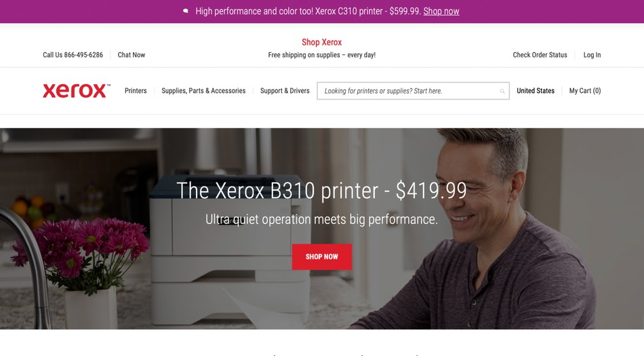Image resolution: width=644 pixels, height=356 pixels.
Task: Click the Xerox B310 printer headline
Action: [x=321, y=191]
